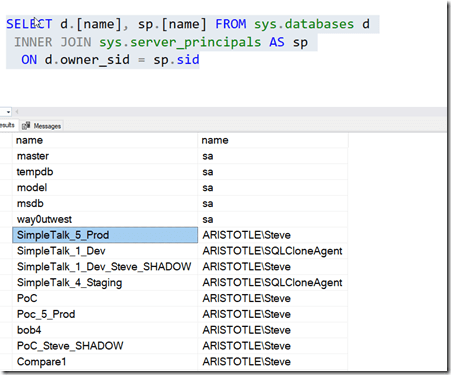This screenshot has width=451, height=375.
Task: Click the FROM keyword in the query
Action: click(x=231, y=24)
